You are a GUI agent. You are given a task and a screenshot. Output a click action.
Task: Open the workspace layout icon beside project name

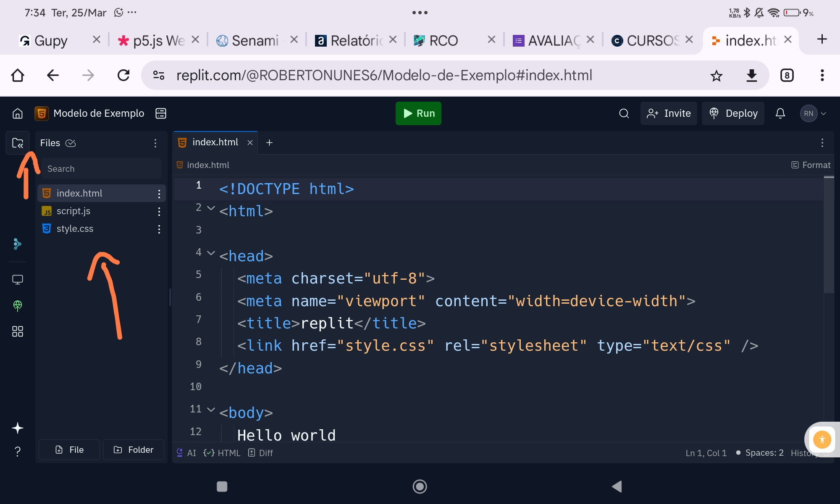[x=161, y=113]
